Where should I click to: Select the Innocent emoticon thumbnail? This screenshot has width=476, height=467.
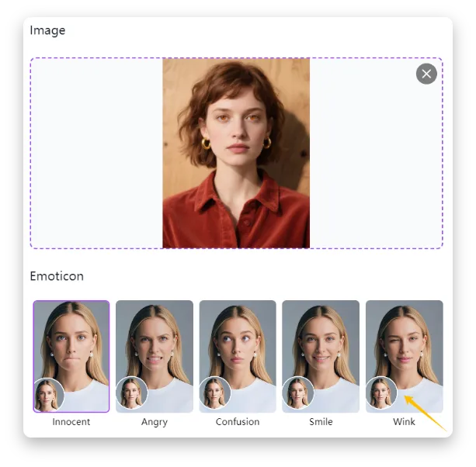(x=71, y=356)
